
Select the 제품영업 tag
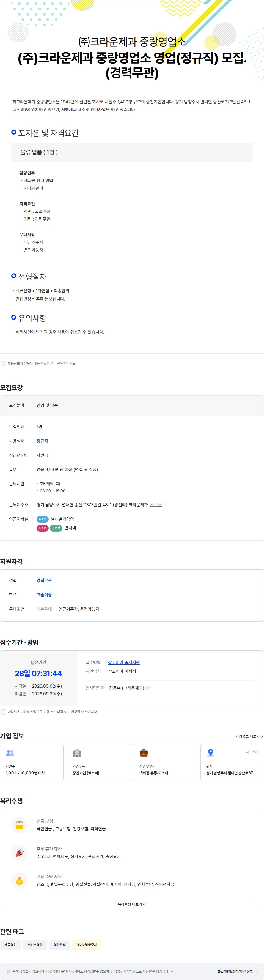[10, 944]
